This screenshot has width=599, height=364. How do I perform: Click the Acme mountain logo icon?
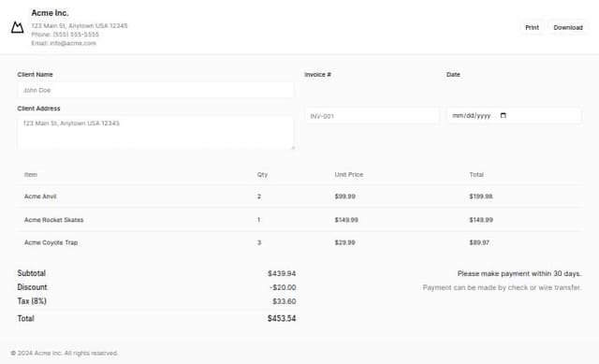tap(17, 27)
